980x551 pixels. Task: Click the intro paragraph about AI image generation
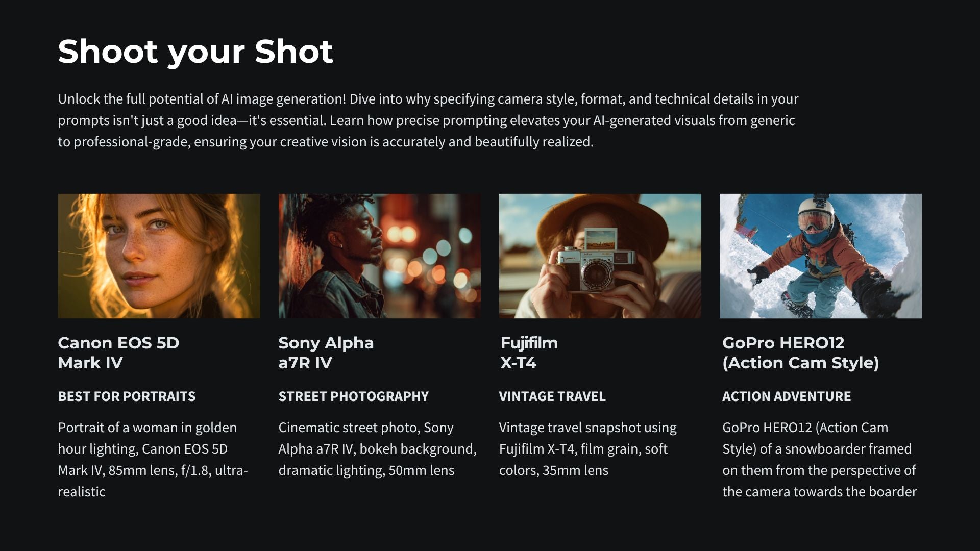(428, 120)
